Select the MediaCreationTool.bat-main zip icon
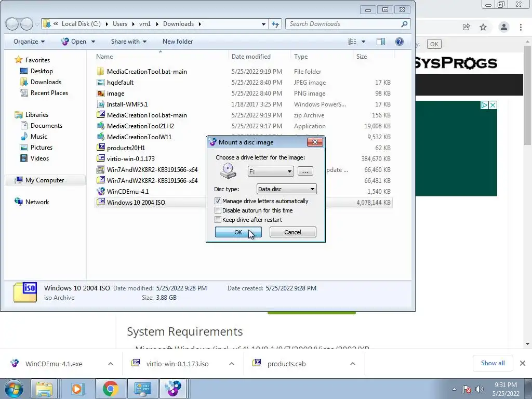532x399 pixels. point(100,115)
